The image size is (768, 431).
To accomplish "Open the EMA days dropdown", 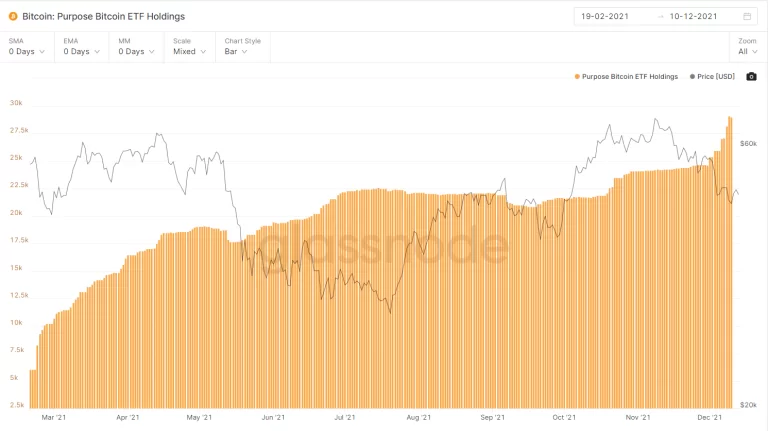I will point(82,51).
